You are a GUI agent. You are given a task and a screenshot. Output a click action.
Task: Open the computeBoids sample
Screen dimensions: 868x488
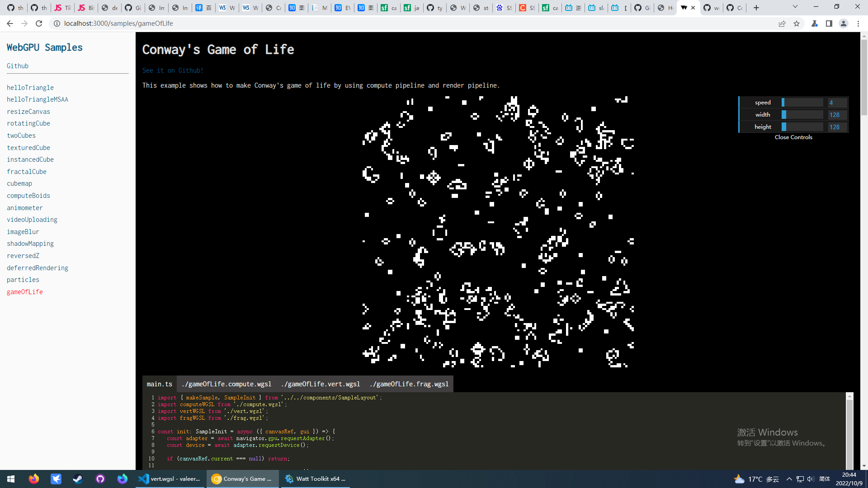pyautogui.click(x=28, y=196)
